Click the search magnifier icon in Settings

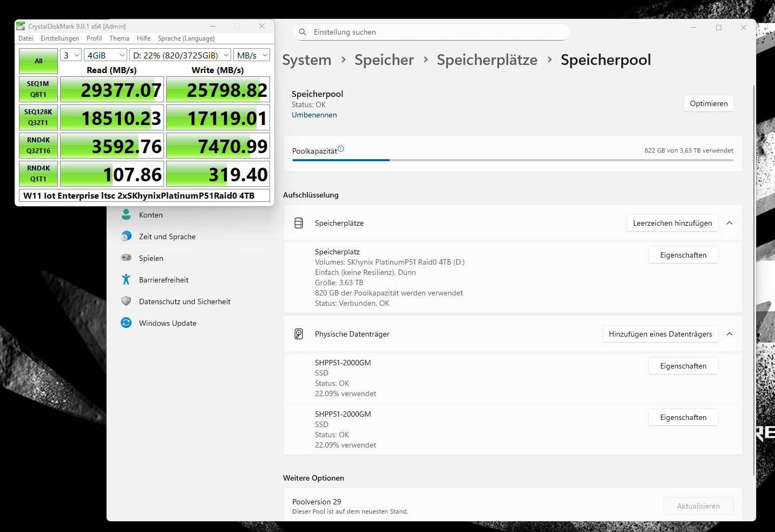pyautogui.click(x=303, y=32)
